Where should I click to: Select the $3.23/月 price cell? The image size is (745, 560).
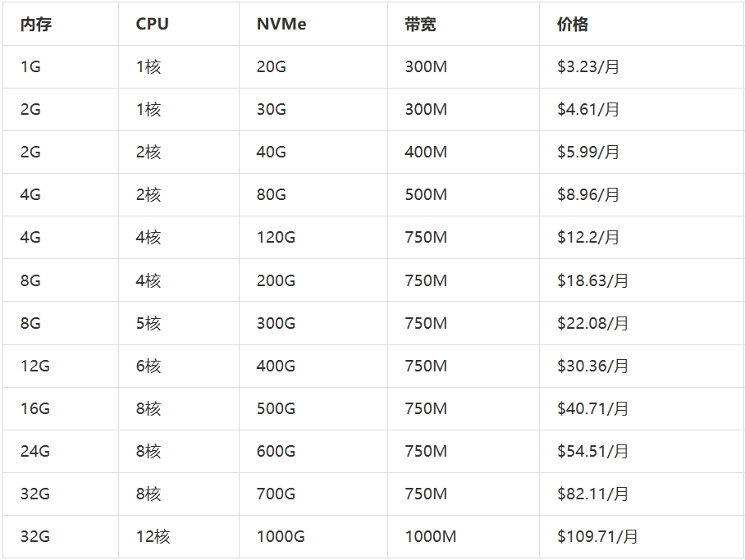tap(588, 67)
